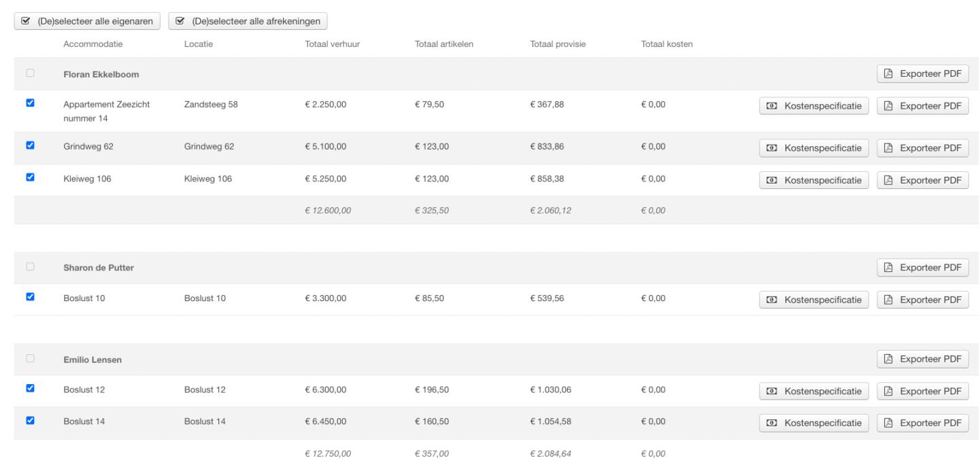The width and height of the screenshot is (980, 467).
Task: Click money icon for Boslust 14 Kostenspecificatie
Action: point(773,423)
